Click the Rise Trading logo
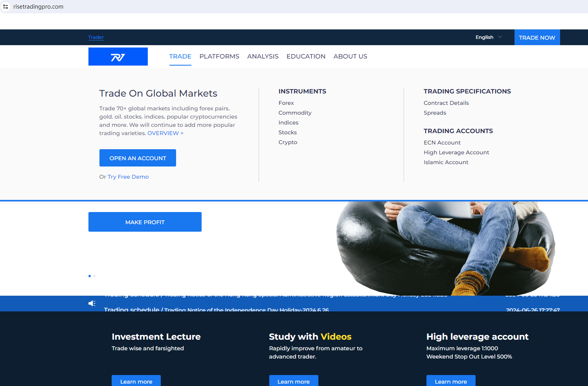The image size is (588, 386). click(x=118, y=57)
